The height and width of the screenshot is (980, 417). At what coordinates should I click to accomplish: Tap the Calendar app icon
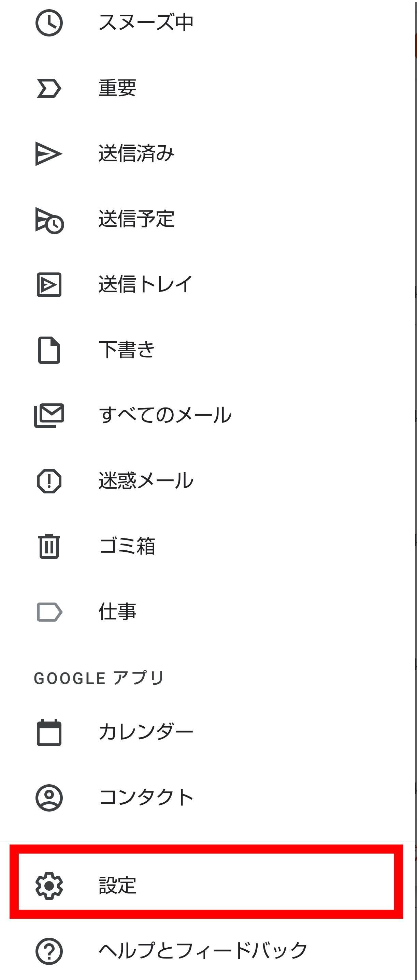pos(49,732)
